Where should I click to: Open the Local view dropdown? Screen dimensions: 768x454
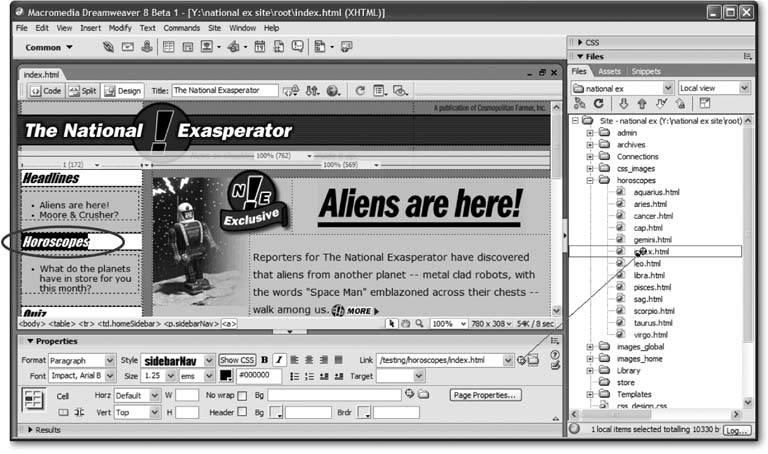(x=744, y=88)
